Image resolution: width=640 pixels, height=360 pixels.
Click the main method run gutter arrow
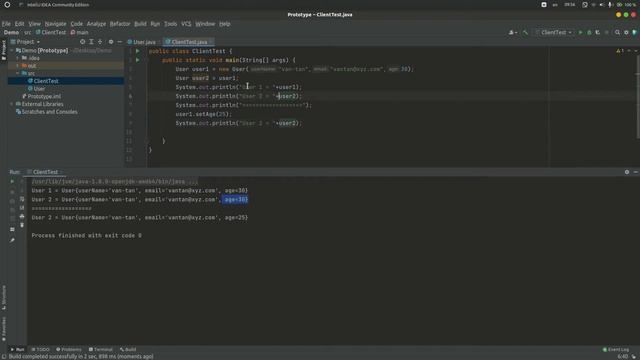138,60
